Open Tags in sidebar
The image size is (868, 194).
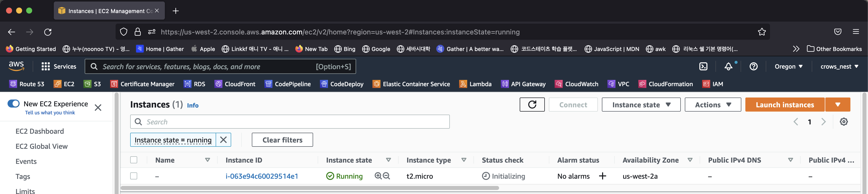click(x=23, y=176)
